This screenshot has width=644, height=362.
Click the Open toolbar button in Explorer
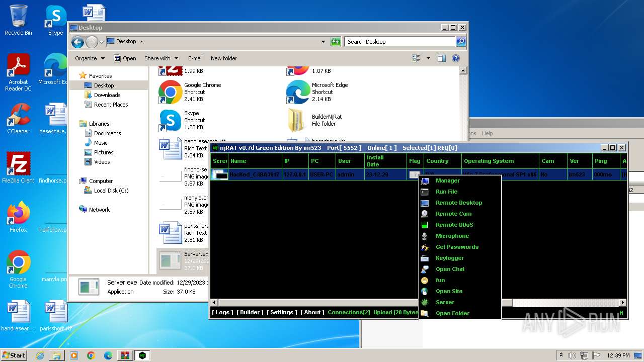point(125,58)
